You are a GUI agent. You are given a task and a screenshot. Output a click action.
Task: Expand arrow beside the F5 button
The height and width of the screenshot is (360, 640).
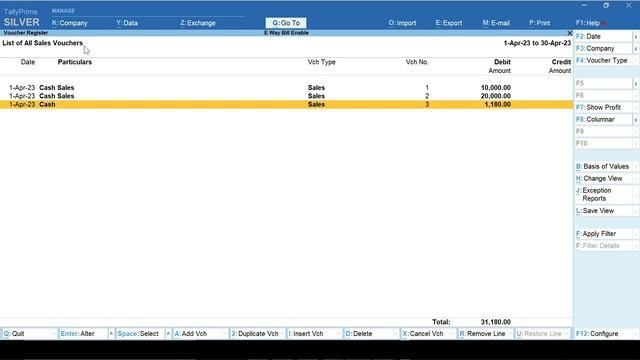636,84
